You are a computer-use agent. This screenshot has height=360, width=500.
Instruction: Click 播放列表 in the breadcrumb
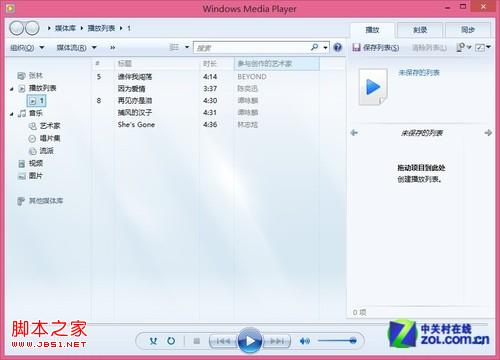pos(101,28)
